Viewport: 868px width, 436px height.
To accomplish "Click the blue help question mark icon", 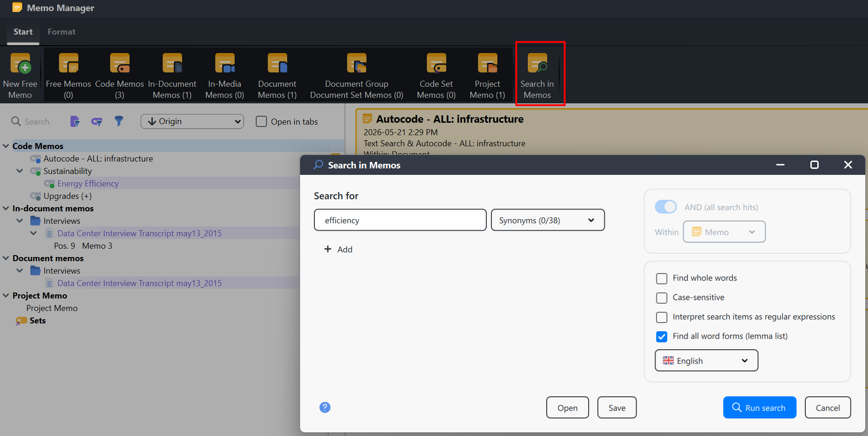I will pyautogui.click(x=325, y=407).
